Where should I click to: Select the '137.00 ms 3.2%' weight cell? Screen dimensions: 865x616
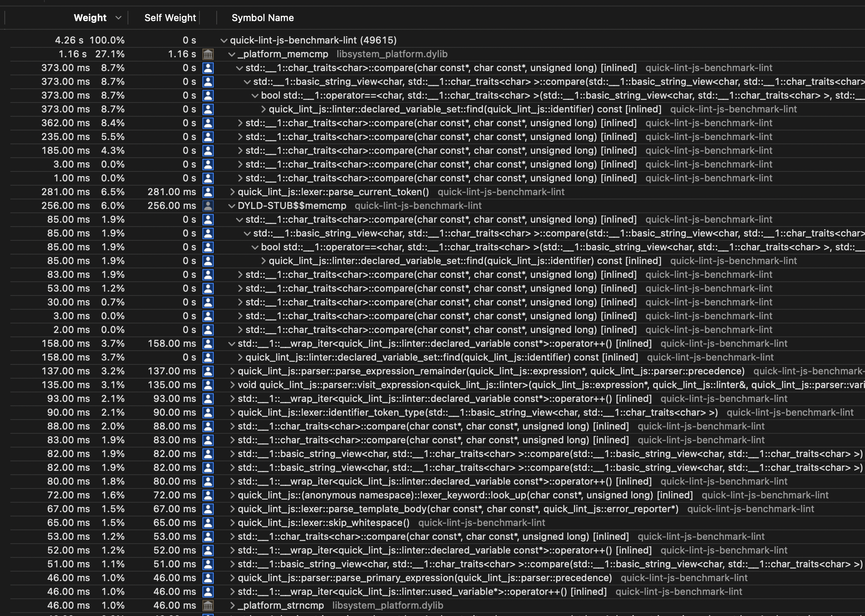click(x=83, y=371)
